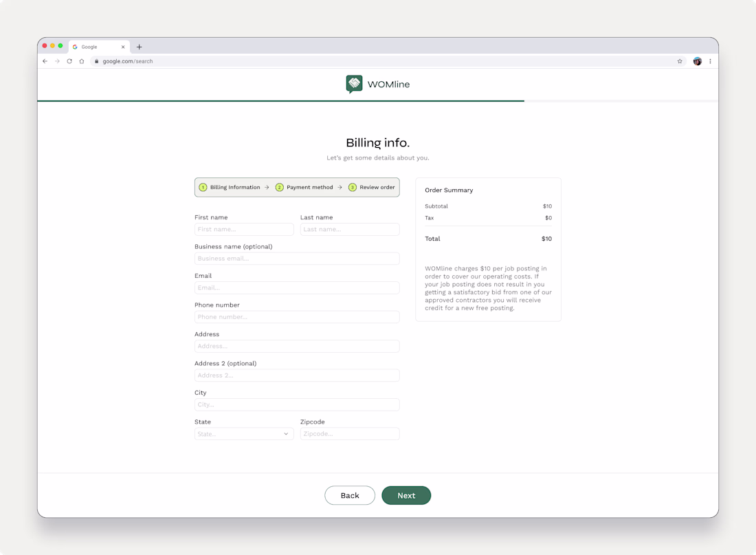Click the browser forward arrow
Viewport: 756px width, 555px height.
[x=57, y=61]
